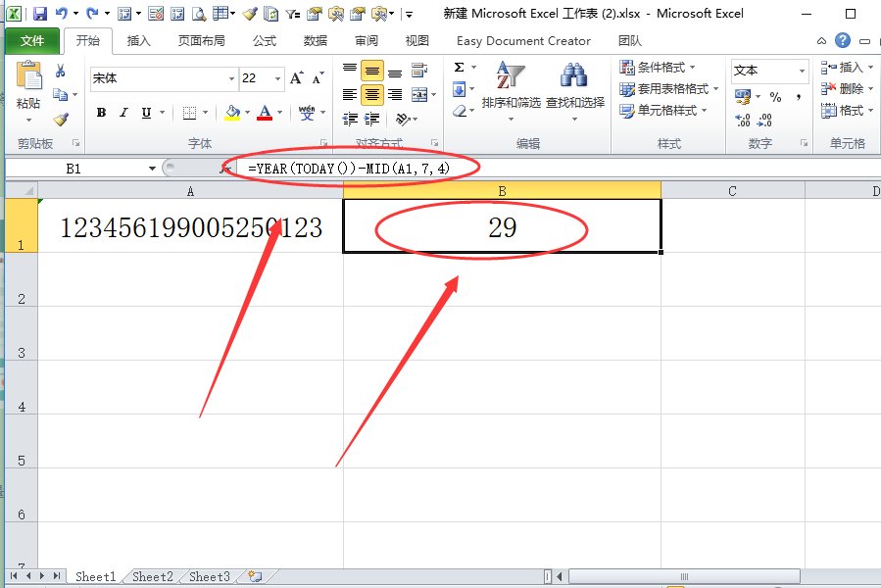
Task: Click the 条件格式 button
Action: (x=658, y=68)
